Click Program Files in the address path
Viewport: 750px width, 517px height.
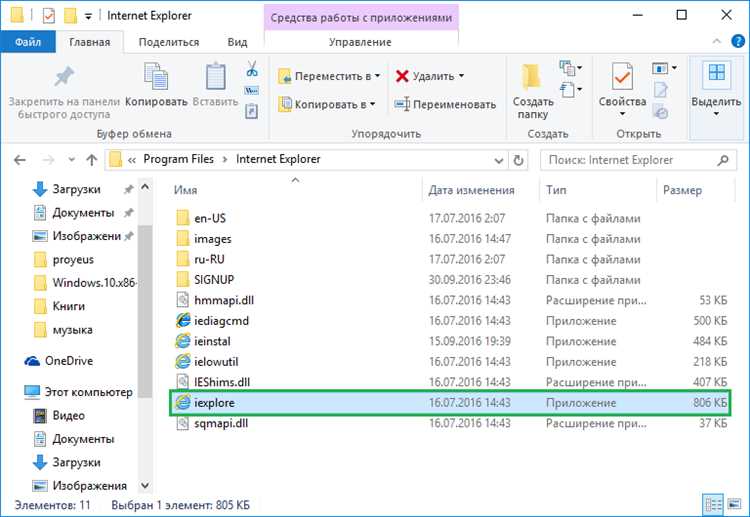[178, 159]
